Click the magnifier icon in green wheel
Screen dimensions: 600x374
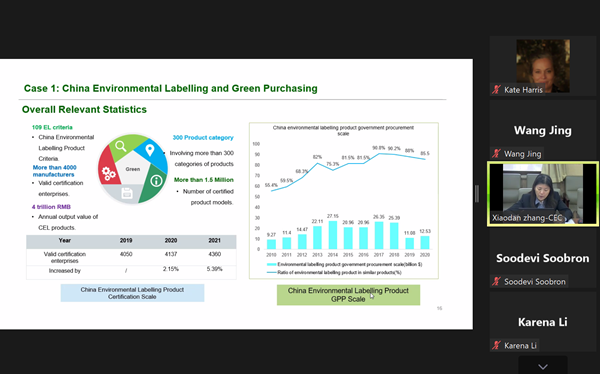(x=121, y=146)
